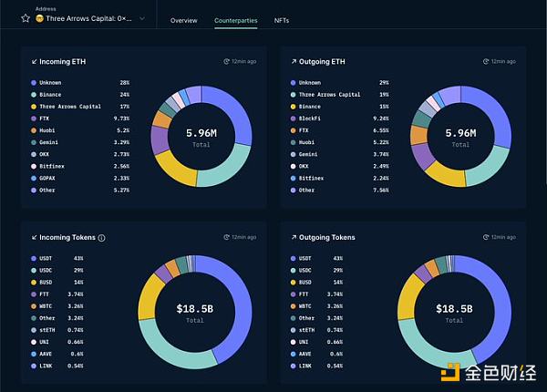Screen dimensions: 547x392
Task: Click FTX color dot in Incoming ETH legend
Action: (34, 118)
